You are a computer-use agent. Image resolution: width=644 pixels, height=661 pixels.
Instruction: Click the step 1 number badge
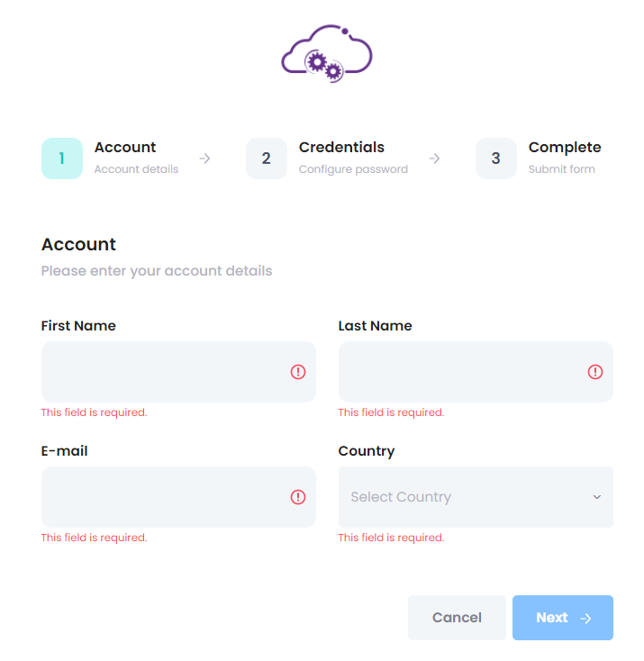pyautogui.click(x=62, y=158)
